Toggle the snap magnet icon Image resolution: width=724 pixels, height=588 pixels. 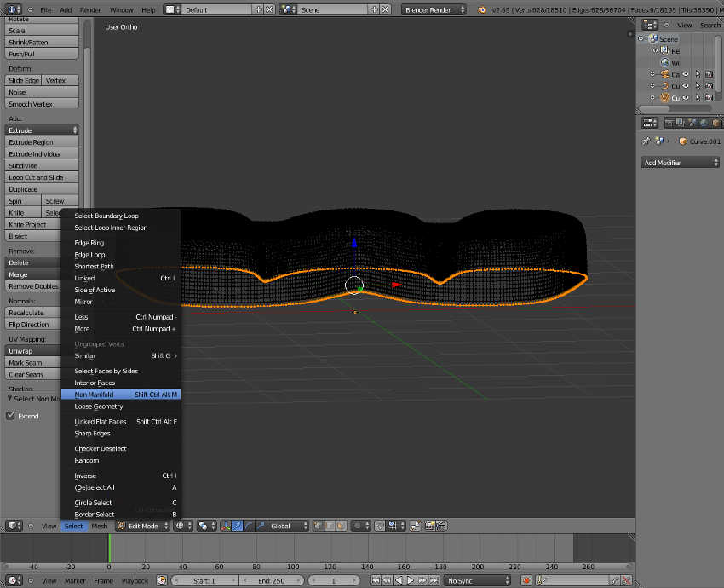380,526
